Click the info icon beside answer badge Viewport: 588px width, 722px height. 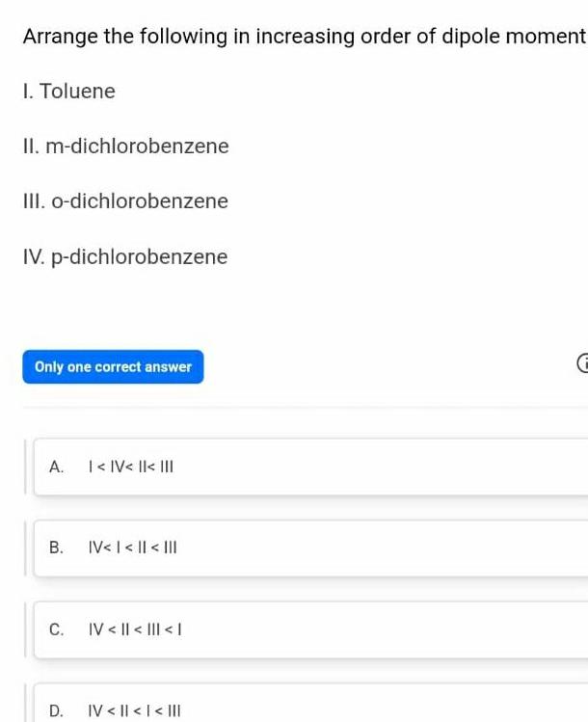click(581, 366)
